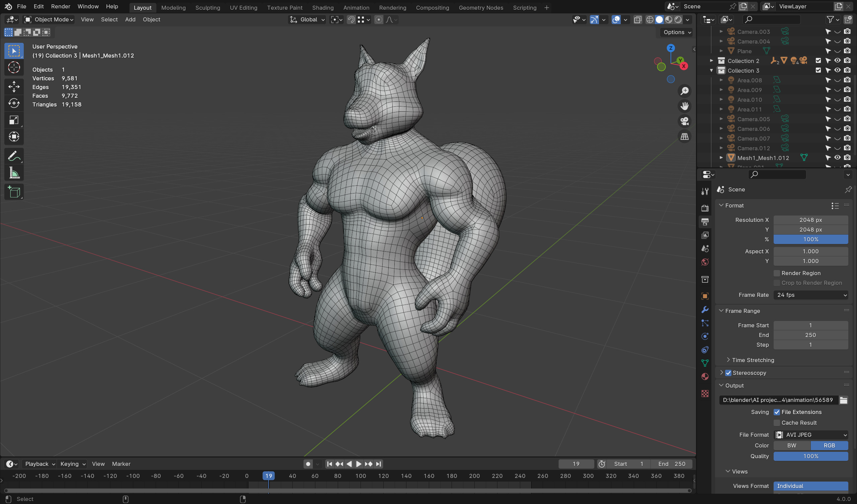Switch to the Geometry Nodes workspace tab

click(x=481, y=7)
